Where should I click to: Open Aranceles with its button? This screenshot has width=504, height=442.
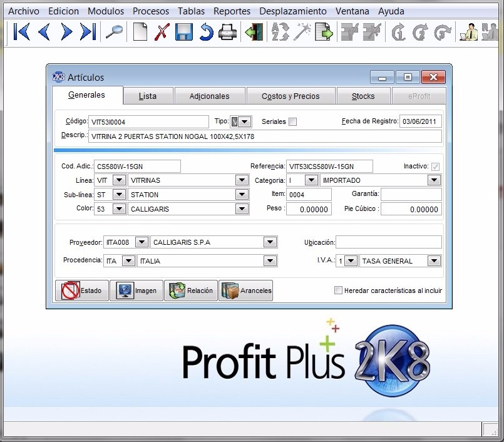click(x=245, y=290)
